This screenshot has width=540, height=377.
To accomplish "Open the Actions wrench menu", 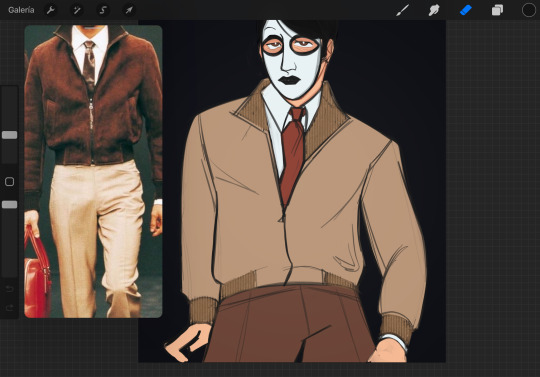I will click(x=51, y=10).
